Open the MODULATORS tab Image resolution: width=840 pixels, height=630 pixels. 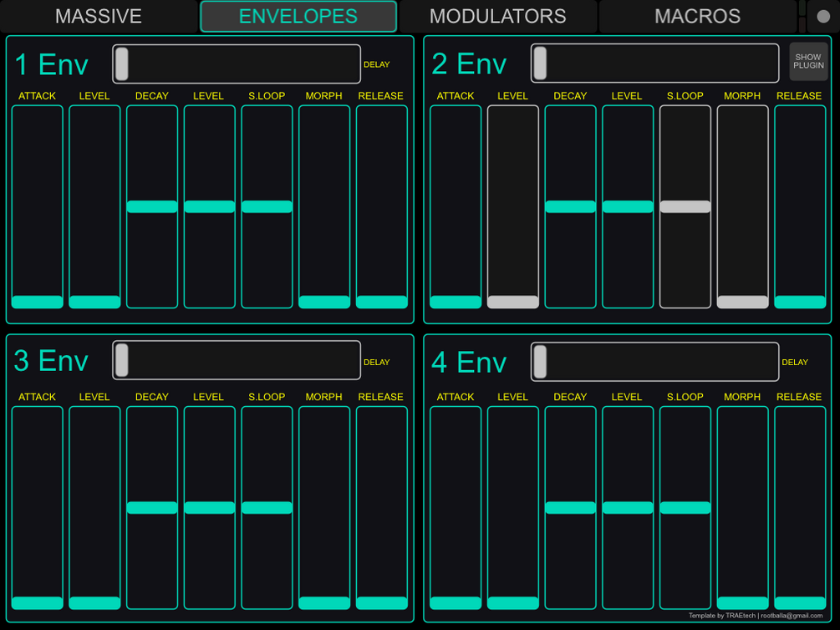(497, 16)
